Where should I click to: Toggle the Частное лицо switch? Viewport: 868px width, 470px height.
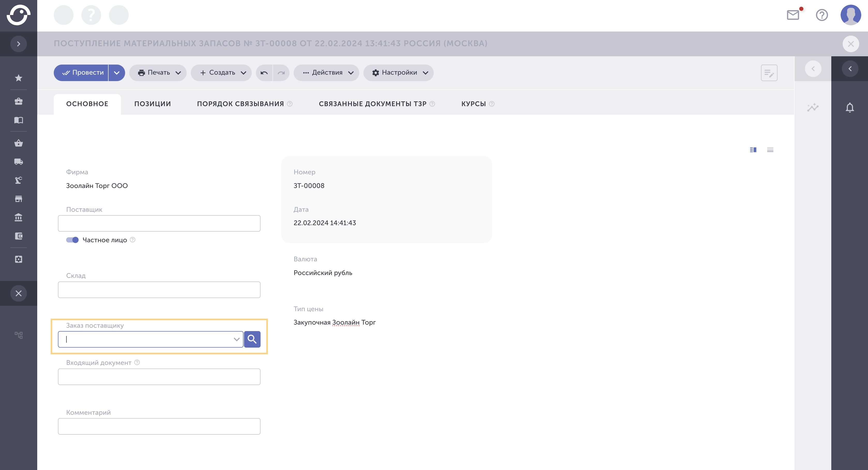coord(72,240)
